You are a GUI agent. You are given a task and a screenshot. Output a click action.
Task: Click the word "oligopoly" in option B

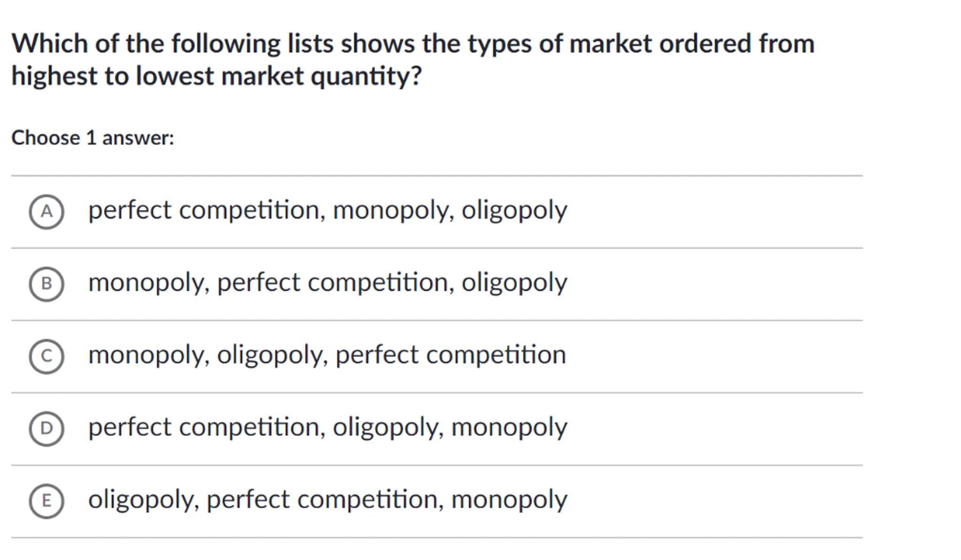tap(514, 283)
